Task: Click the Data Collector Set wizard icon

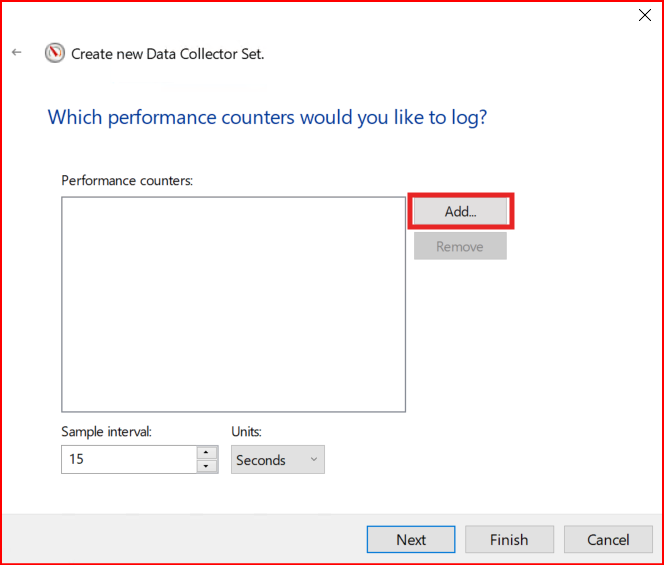Action: point(54,54)
